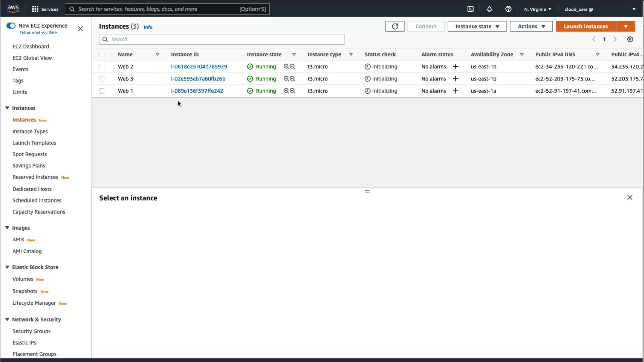Click the help question mark icon
Viewport: 644px width, 362px height.
[x=508, y=9]
